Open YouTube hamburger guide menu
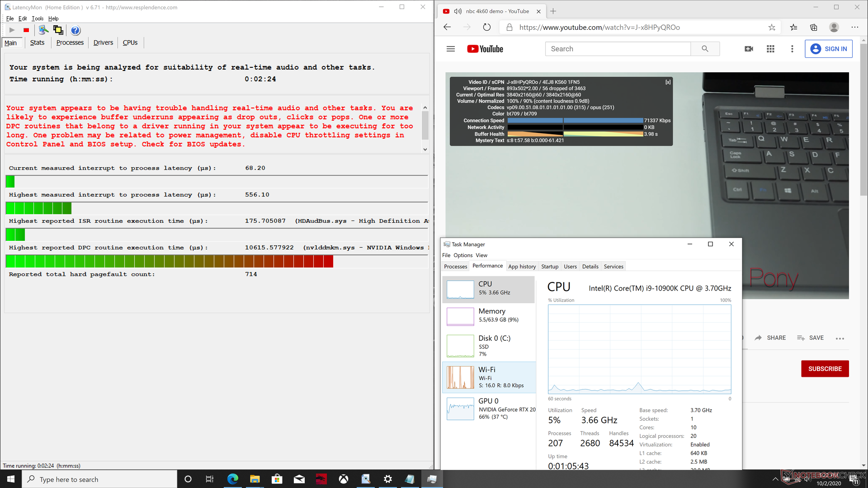868x488 pixels. coord(450,49)
